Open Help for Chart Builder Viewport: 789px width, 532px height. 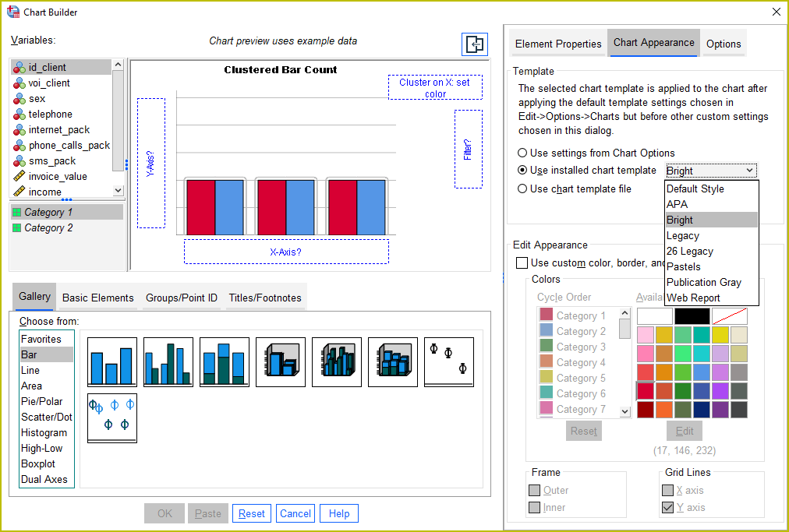[x=339, y=513]
